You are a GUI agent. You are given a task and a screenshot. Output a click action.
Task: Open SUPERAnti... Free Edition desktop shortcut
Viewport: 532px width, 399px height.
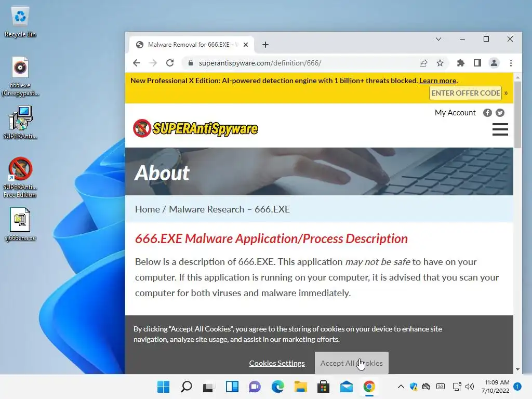coord(20,177)
